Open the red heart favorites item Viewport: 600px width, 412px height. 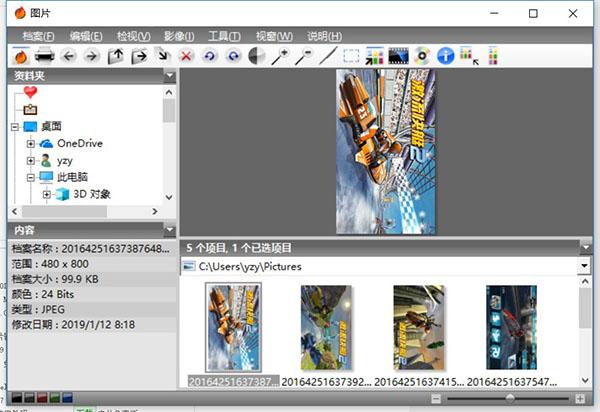(x=30, y=92)
